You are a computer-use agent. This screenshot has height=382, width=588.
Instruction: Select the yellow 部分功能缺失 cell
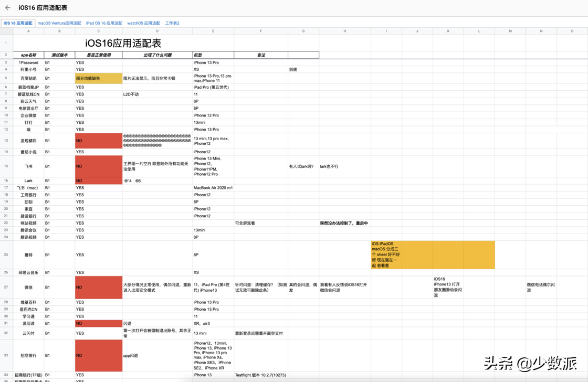(99, 78)
